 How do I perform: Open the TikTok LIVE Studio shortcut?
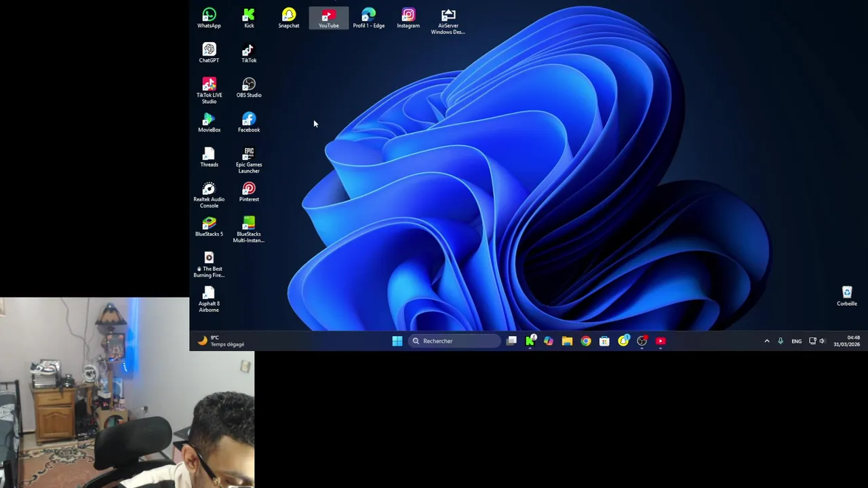(209, 91)
